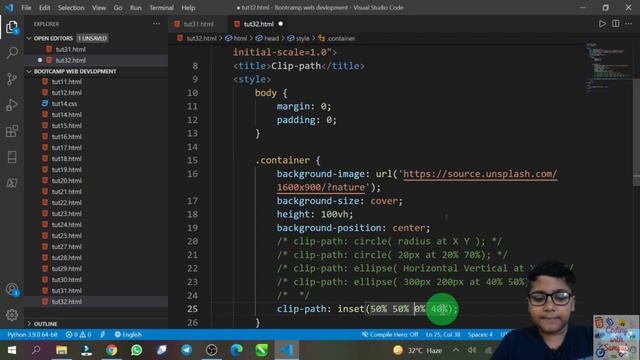Open tut20.html in file tree
This screenshot has width=640, height=360.
click(x=66, y=180)
